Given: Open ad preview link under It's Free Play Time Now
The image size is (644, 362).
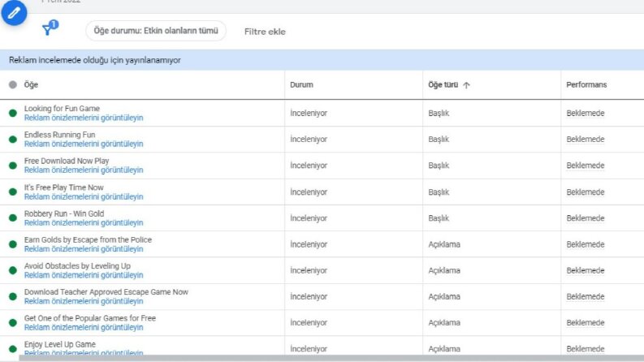Looking at the screenshot, I should pos(84,196).
